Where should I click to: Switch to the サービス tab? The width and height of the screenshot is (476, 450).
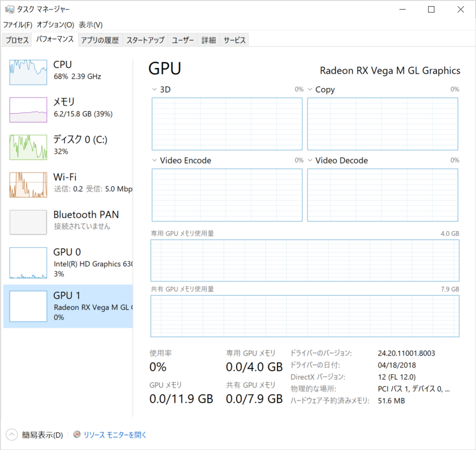pos(234,40)
